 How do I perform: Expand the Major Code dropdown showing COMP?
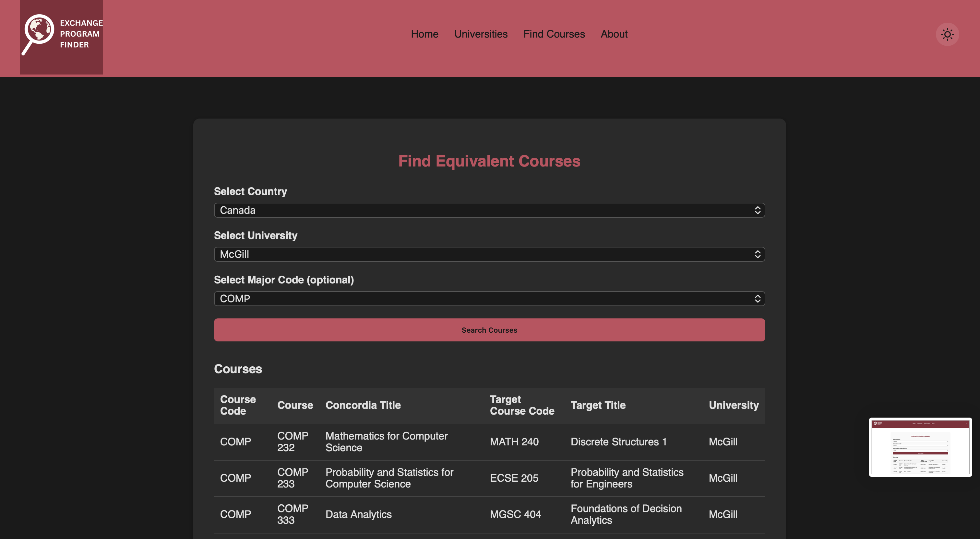tap(489, 299)
